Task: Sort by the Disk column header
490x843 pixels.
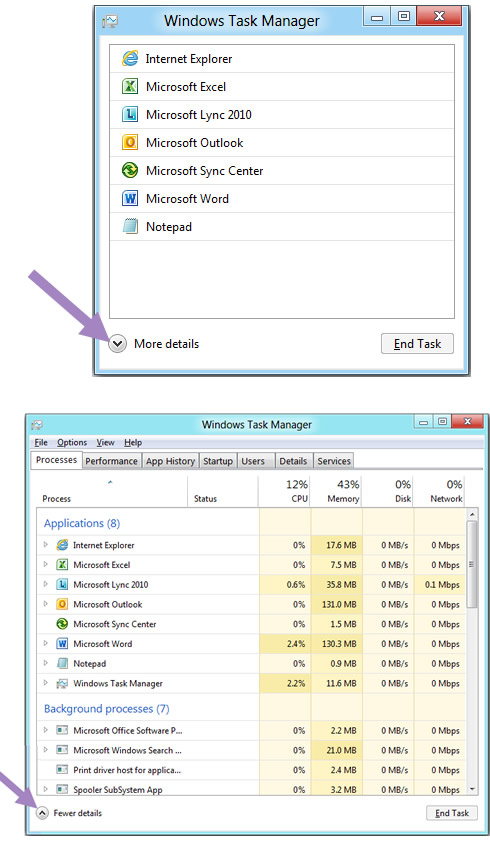Action: click(388, 491)
